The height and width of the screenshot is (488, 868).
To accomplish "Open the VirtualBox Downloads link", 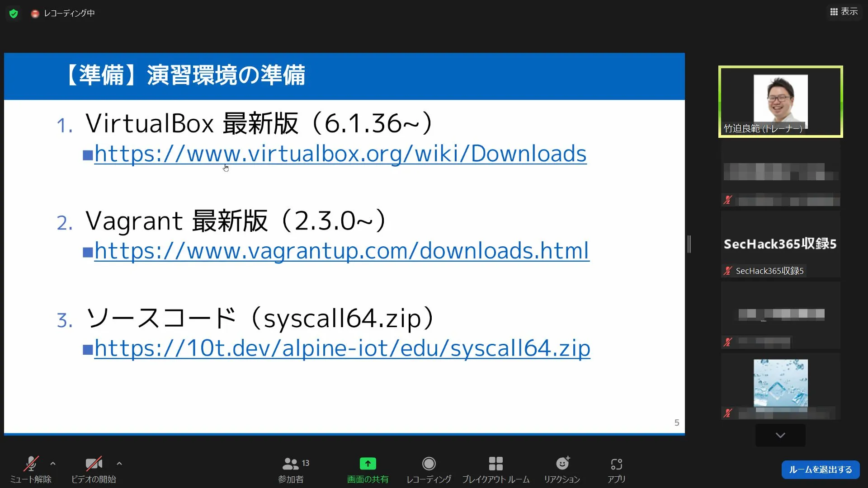I will [x=340, y=154].
